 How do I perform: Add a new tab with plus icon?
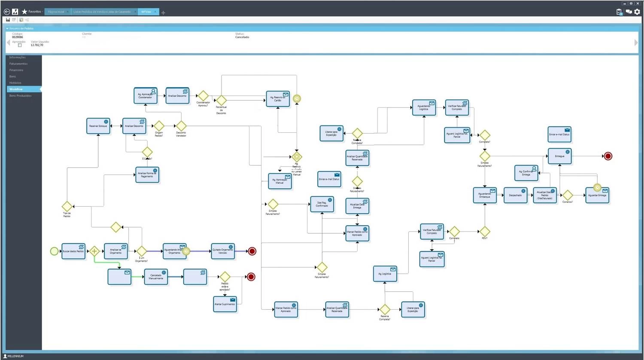tap(163, 12)
